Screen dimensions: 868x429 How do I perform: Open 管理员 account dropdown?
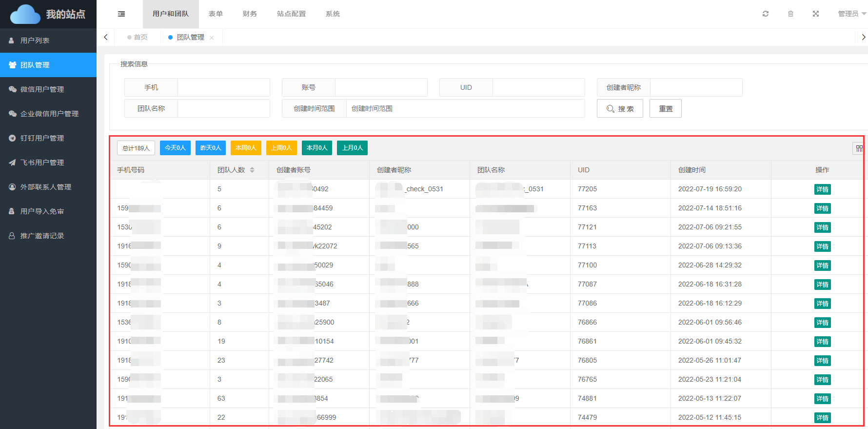(x=851, y=14)
